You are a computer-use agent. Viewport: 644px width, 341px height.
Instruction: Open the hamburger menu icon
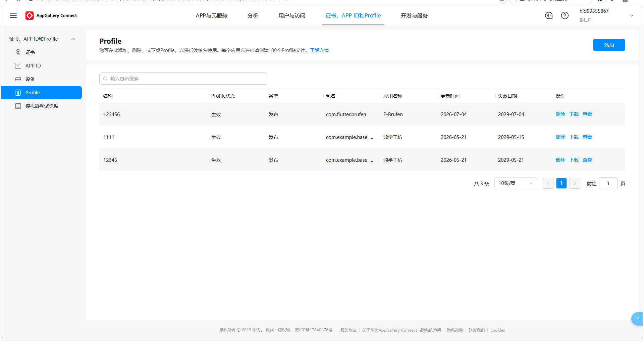point(13,15)
